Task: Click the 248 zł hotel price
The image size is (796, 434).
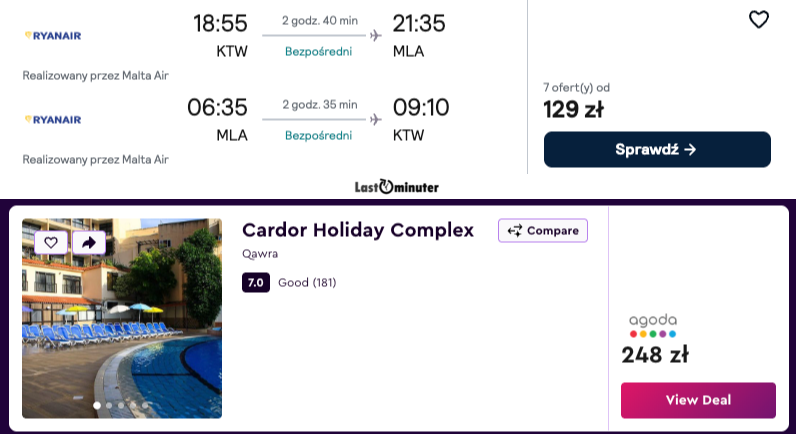Action: coord(655,355)
